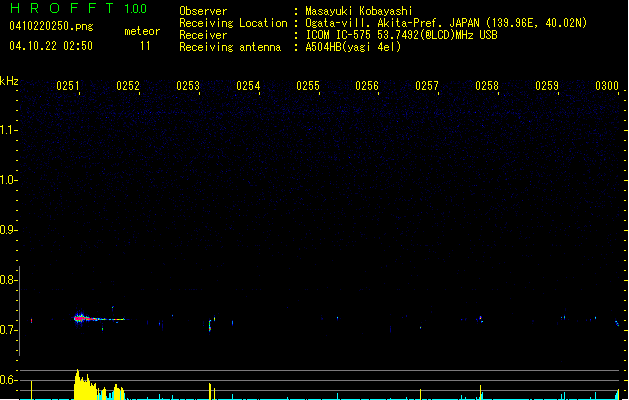Click time marker 0251

(x=68, y=86)
